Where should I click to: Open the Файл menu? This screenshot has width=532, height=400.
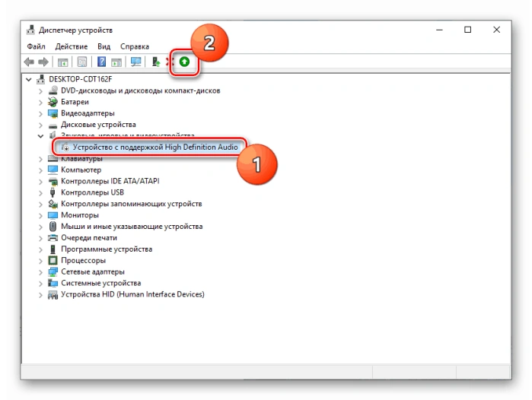pyautogui.click(x=36, y=46)
